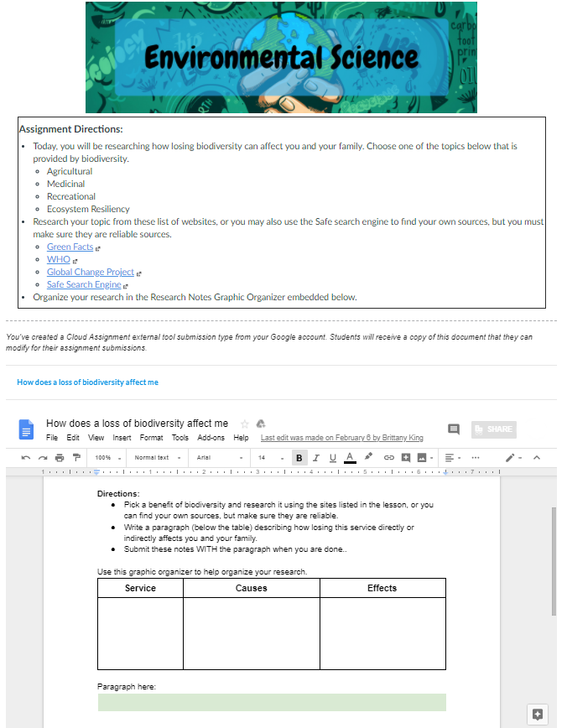Click the add comment toolbar icon

pyautogui.click(x=405, y=458)
